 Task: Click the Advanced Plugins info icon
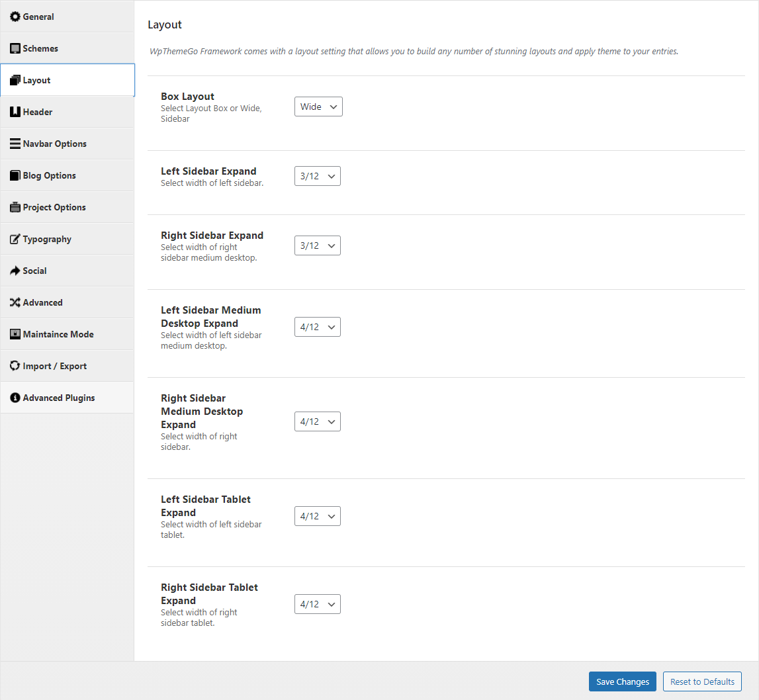[15, 398]
